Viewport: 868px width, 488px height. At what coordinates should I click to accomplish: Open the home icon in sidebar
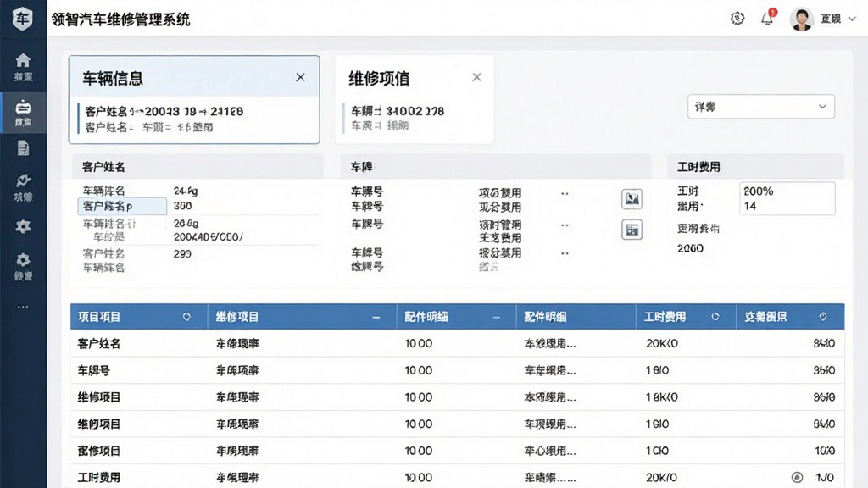pyautogui.click(x=23, y=60)
